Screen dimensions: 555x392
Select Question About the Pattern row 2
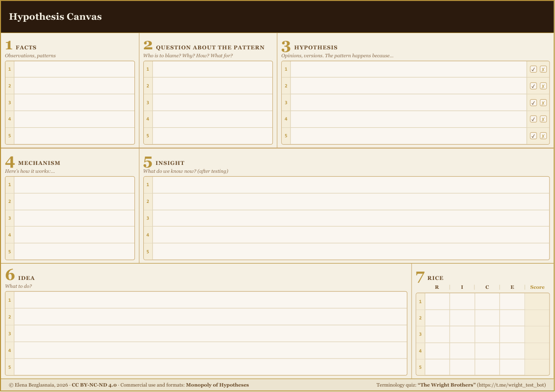point(213,86)
